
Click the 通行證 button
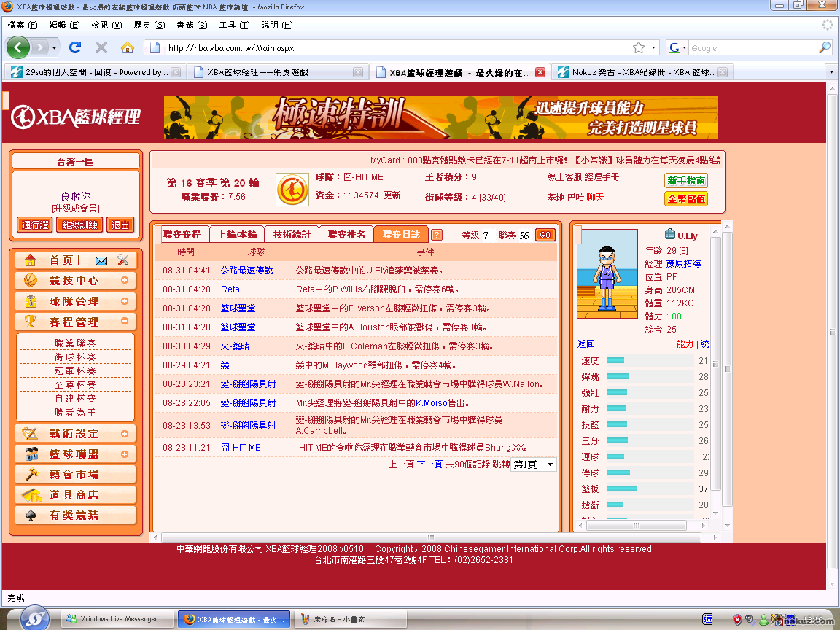click(x=35, y=225)
